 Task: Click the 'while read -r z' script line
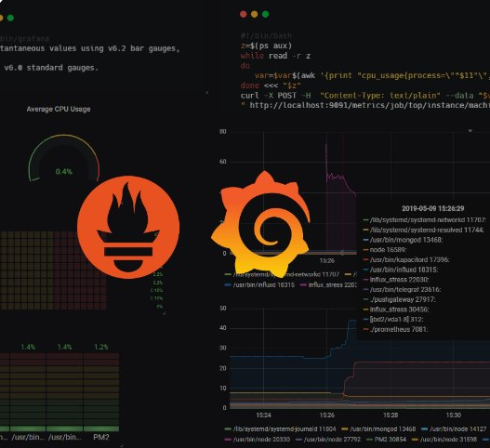point(275,56)
